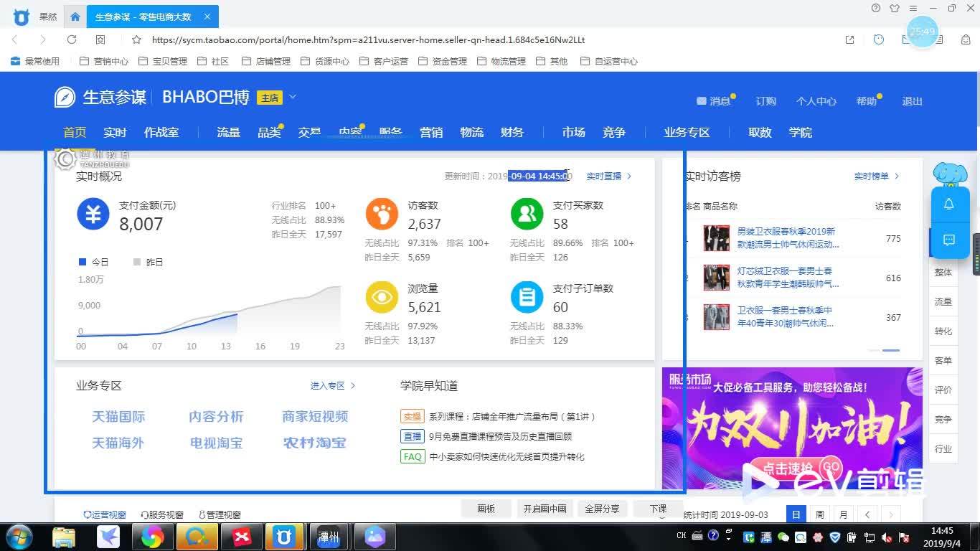Image resolution: width=980 pixels, height=551 pixels.
Task: Click the orange 访客数 footprint icon
Action: (x=382, y=214)
